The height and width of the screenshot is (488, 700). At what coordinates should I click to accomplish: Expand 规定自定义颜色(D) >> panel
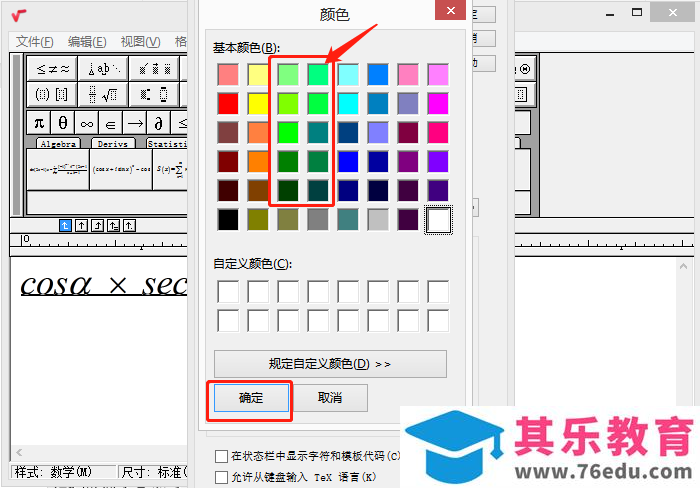pos(330,364)
